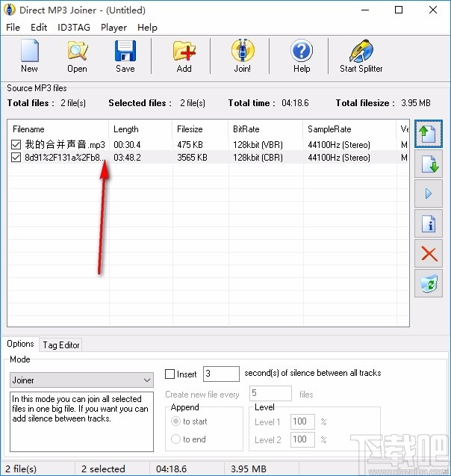The width and height of the screenshot is (451, 476).
Task: Open the Player menu
Action: coord(113,28)
